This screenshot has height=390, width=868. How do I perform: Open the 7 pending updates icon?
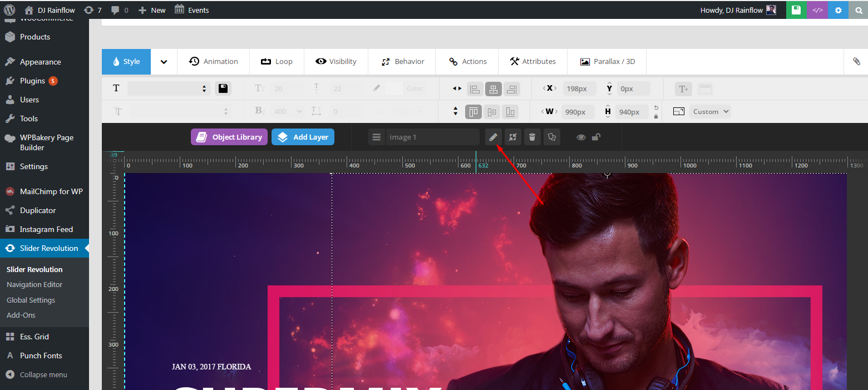tap(92, 10)
